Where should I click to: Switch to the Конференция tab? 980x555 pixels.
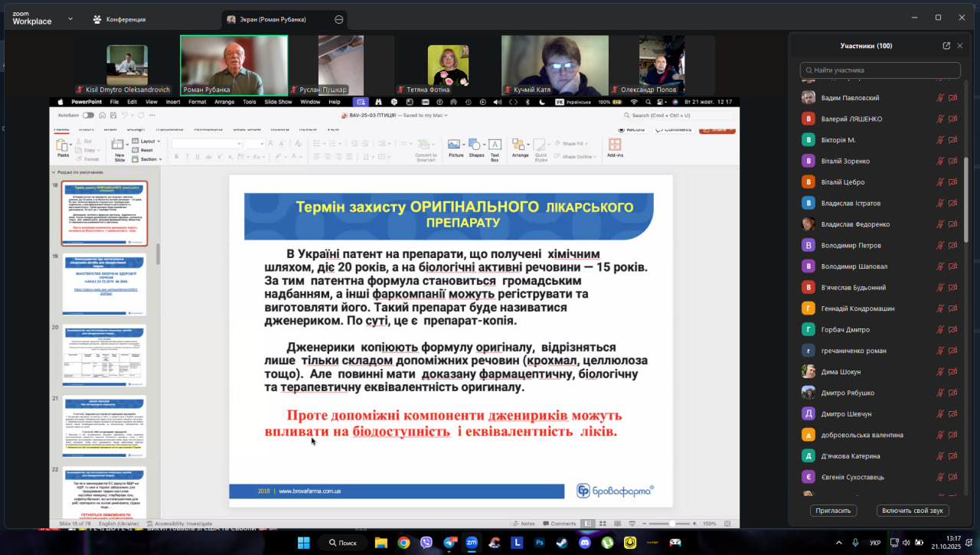119,19
